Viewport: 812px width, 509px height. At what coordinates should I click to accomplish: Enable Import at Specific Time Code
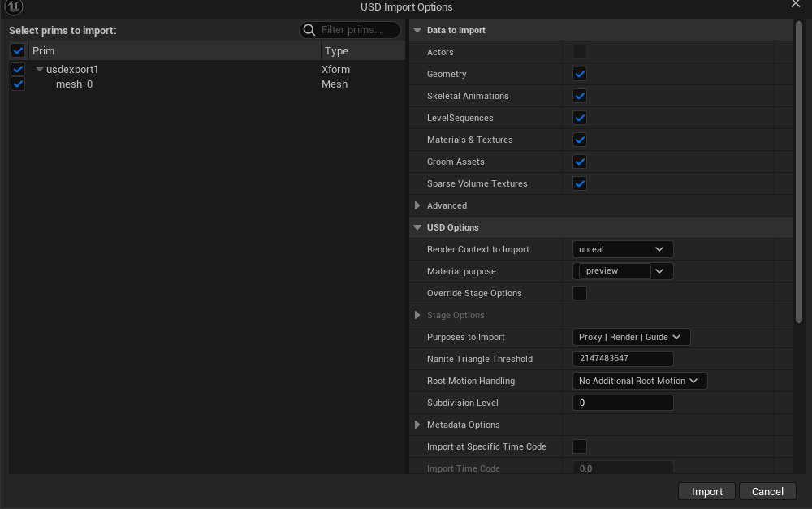coord(580,446)
